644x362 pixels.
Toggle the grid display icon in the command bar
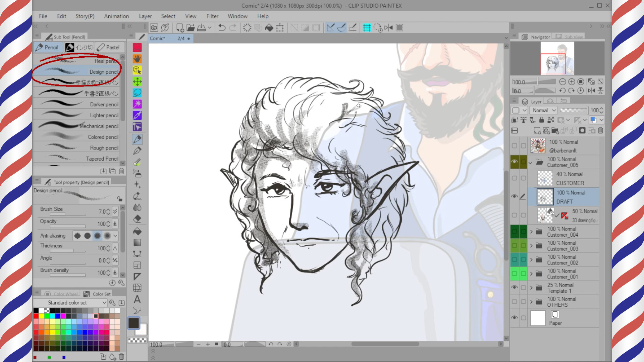coord(367,28)
